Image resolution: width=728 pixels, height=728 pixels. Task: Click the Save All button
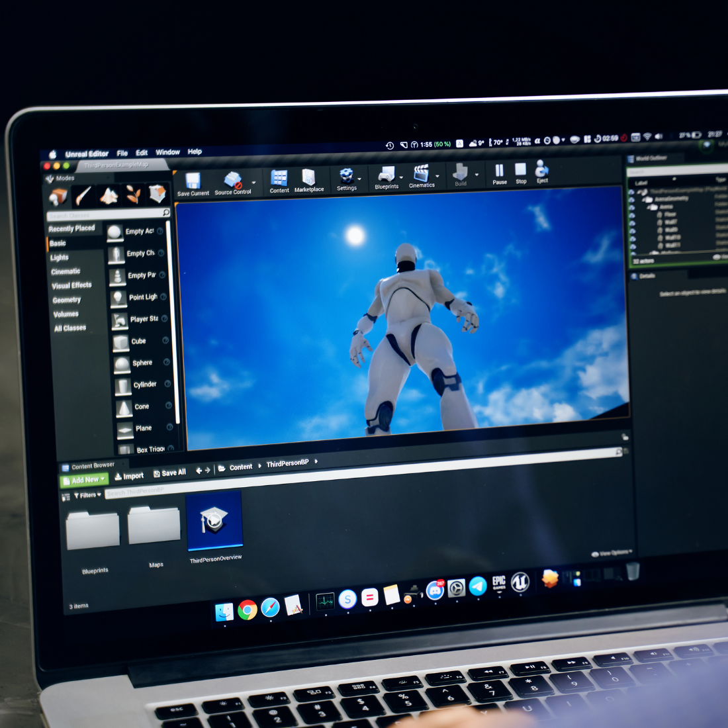tap(169, 473)
